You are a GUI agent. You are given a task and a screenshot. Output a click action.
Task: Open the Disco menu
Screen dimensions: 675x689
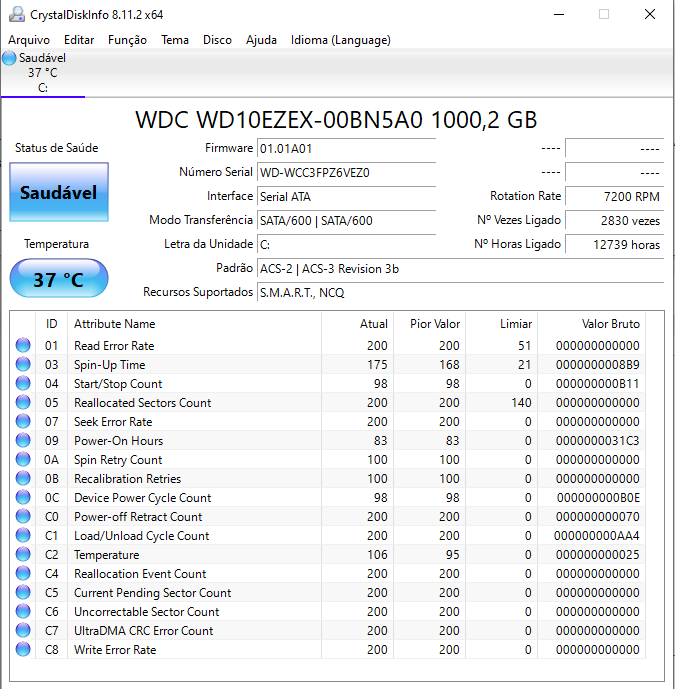tap(217, 40)
